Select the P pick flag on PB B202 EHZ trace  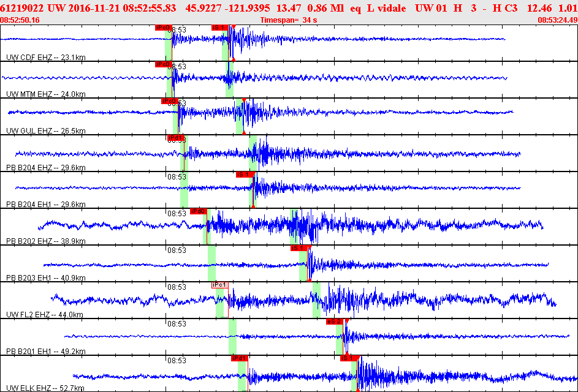tap(199, 211)
